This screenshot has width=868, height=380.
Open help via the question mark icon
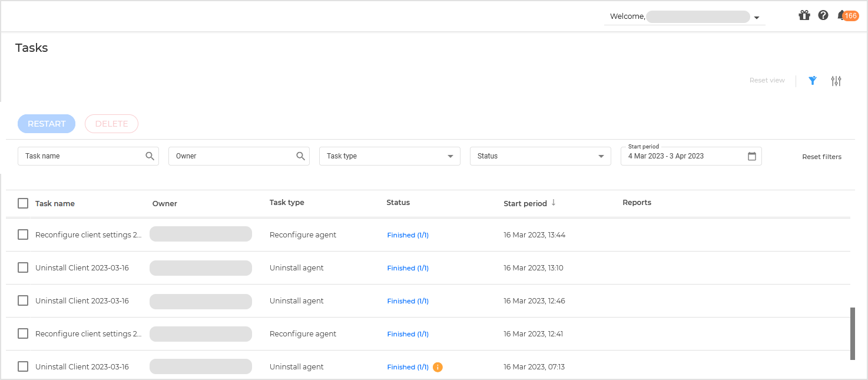[x=823, y=15]
